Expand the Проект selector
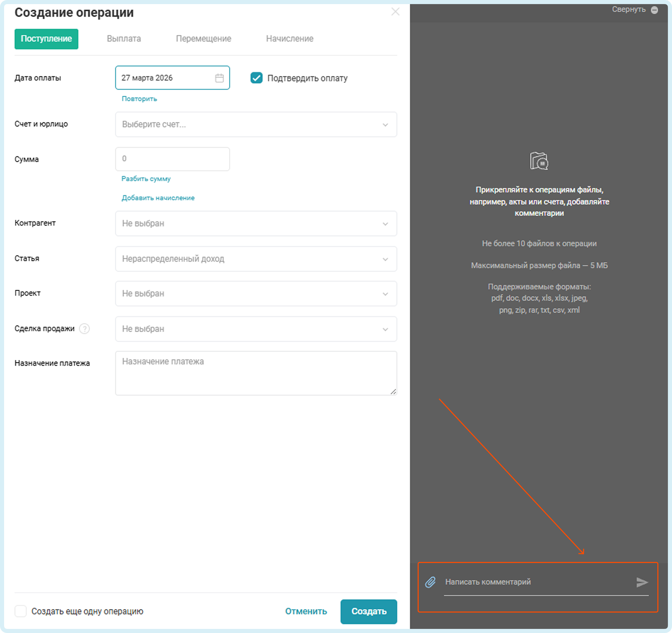This screenshot has height=633, width=672. [256, 293]
